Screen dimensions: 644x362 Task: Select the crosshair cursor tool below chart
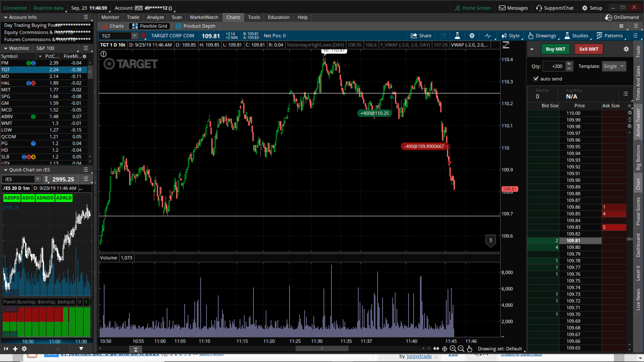point(444,349)
